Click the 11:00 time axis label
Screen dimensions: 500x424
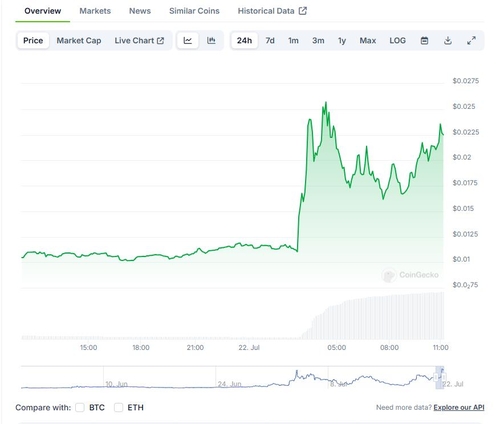pyautogui.click(x=441, y=348)
